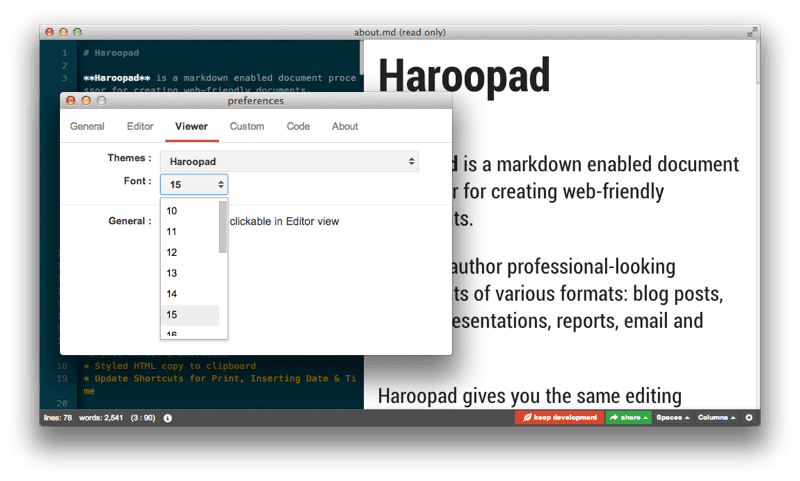
Task: Go to the About preferences tab
Action: [345, 126]
